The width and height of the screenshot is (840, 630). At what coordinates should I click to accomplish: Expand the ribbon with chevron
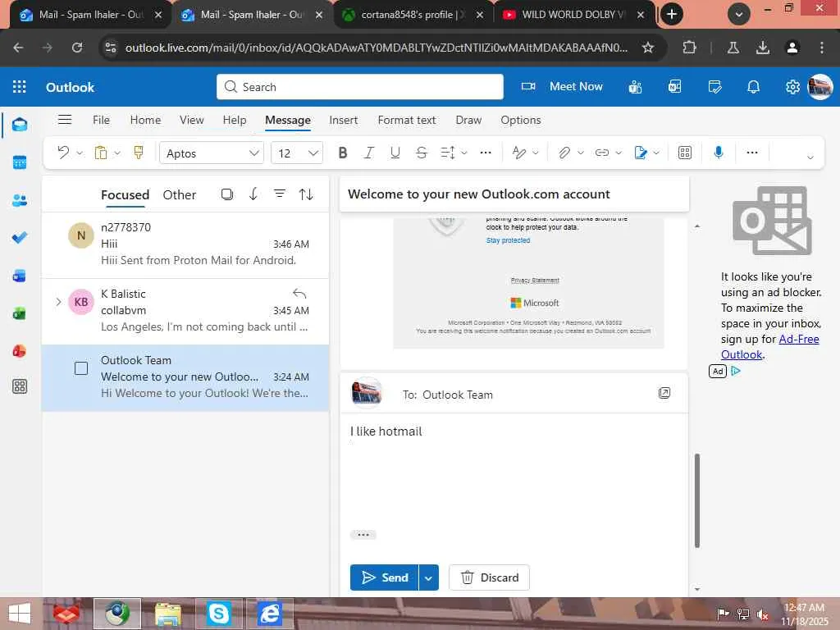tap(810, 157)
